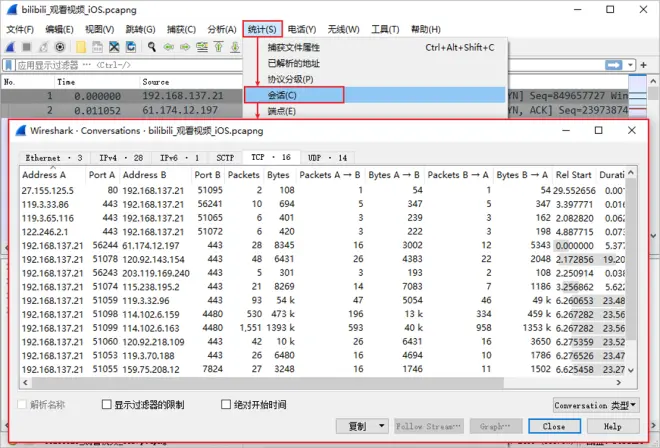Click the Close button
Screen dimensions: 660x448
point(554,426)
